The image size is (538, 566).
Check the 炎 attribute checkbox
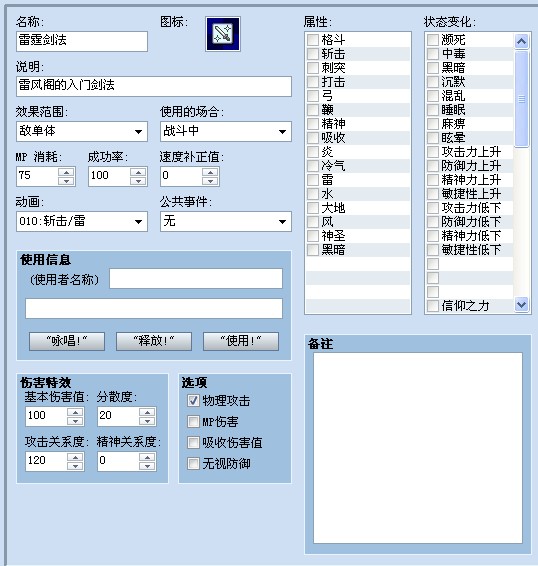pyautogui.click(x=313, y=152)
